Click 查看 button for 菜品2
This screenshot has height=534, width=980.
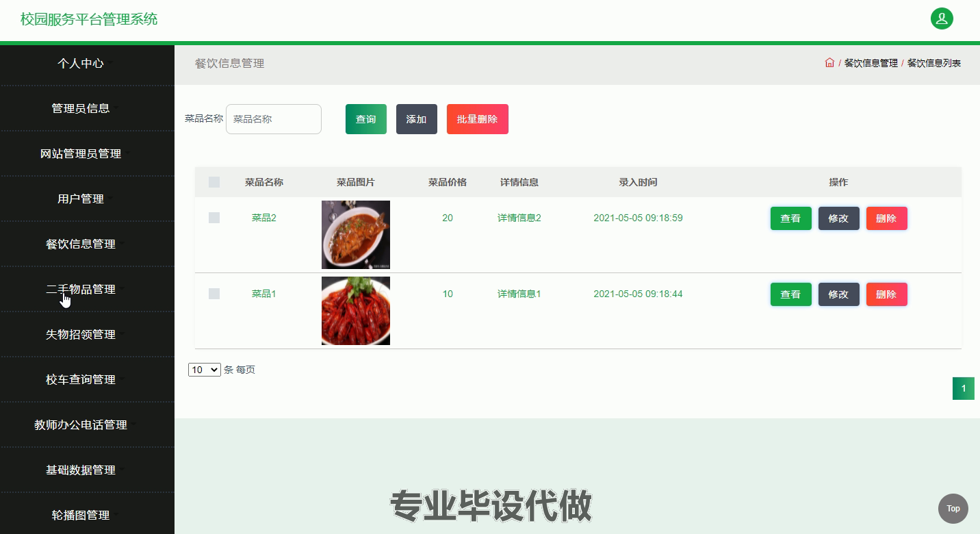[x=791, y=218]
